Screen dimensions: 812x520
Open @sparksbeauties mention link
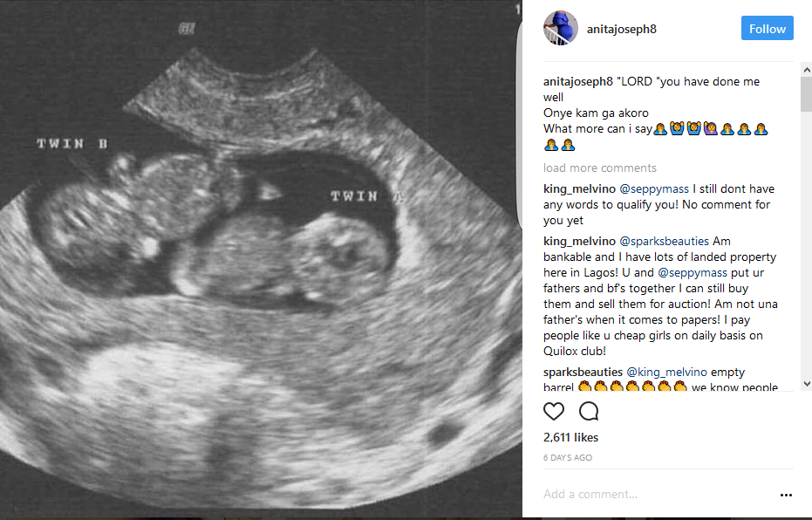(x=664, y=242)
